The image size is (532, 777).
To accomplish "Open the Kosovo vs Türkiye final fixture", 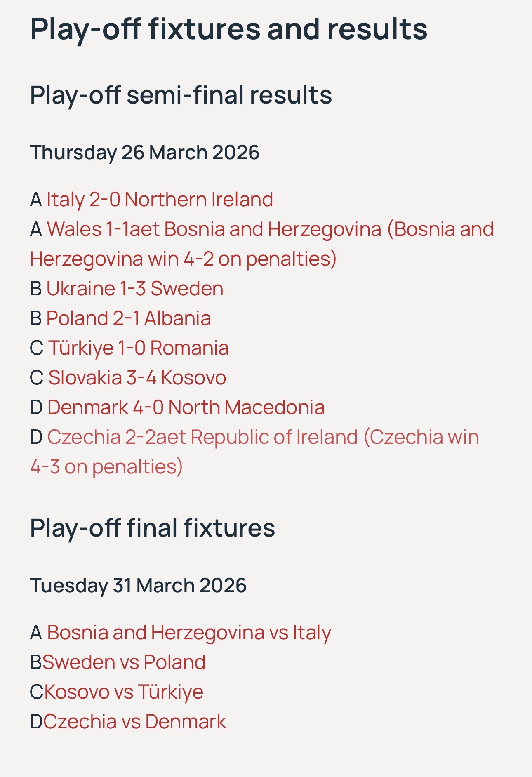I will (124, 692).
